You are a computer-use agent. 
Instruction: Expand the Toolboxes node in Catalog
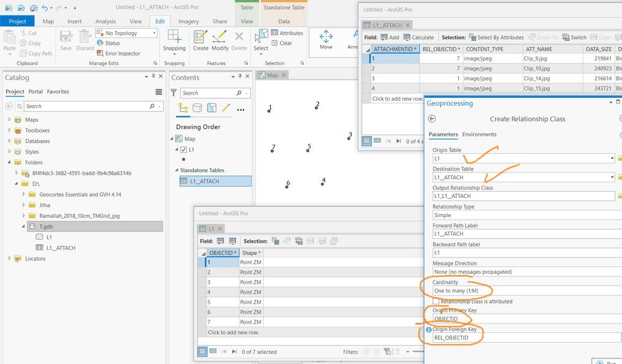[9, 130]
